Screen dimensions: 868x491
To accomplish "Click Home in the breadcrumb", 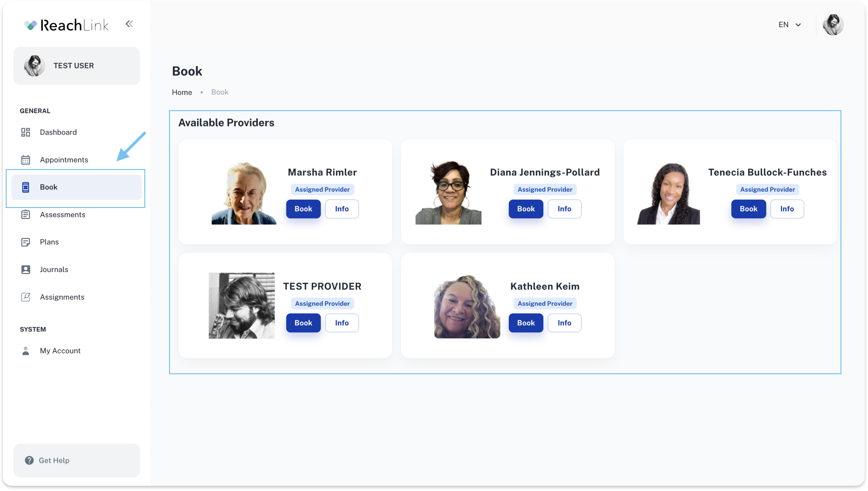I will point(182,92).
